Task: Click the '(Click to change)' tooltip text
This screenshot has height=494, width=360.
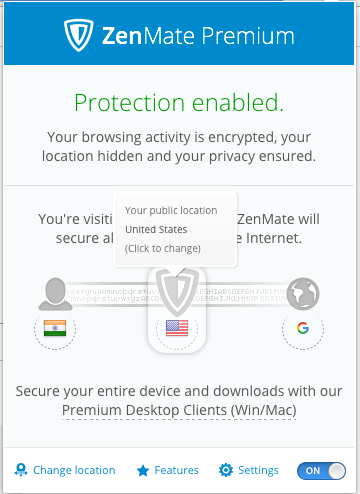Action: (x=163, y=248)
